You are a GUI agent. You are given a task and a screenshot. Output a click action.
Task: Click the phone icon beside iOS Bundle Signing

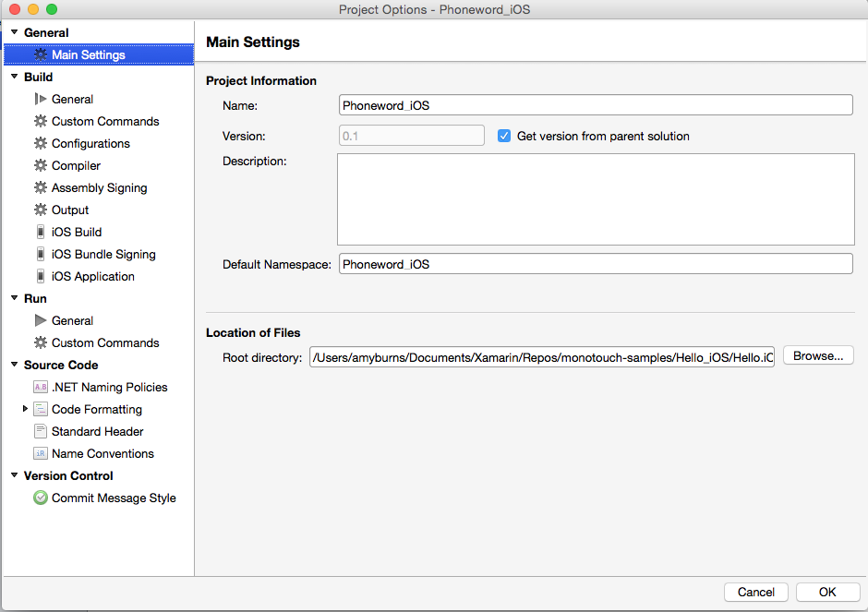pos(41,254)
